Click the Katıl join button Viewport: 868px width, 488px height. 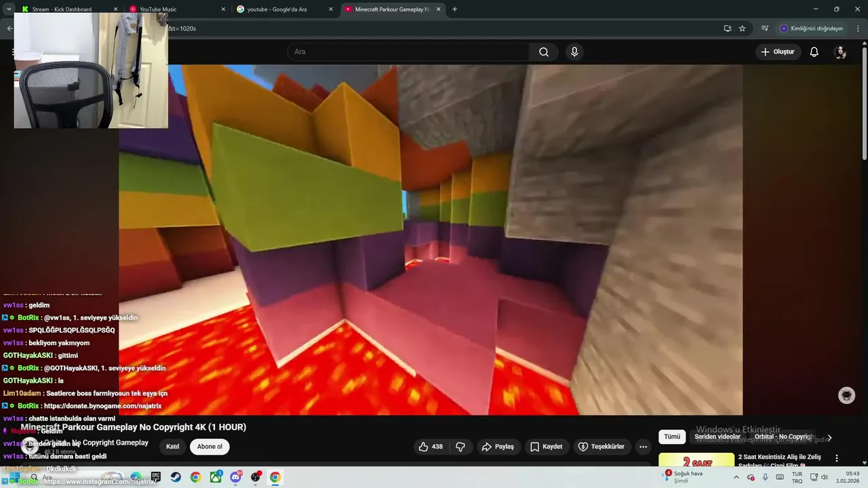pos(173,447)
